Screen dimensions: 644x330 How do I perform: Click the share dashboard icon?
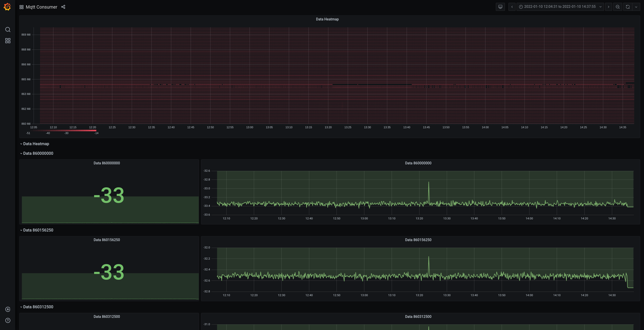(x=63, y=7)
